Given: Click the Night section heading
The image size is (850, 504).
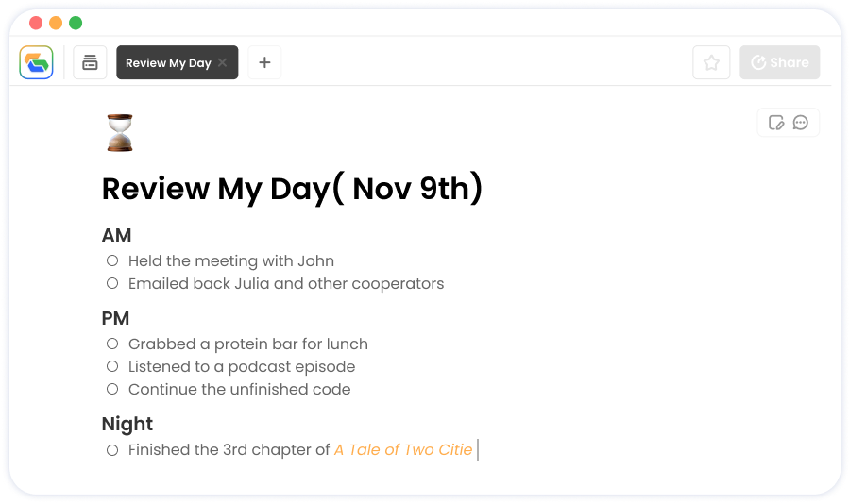Looking at the screenshot, I should [x=127, y=425].
